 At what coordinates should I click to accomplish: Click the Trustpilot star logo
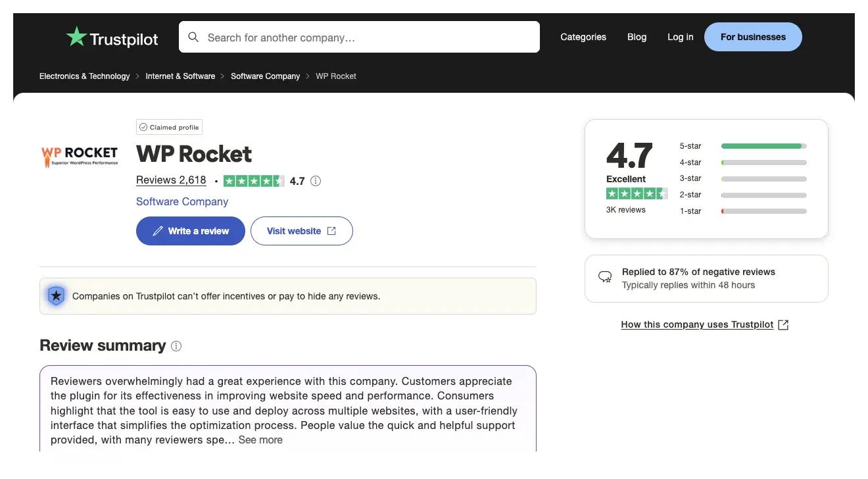pos(76,38)
